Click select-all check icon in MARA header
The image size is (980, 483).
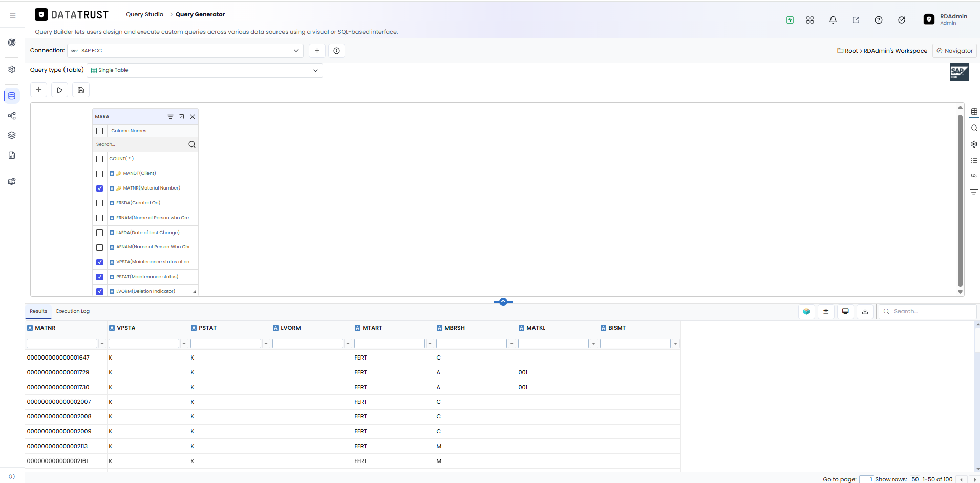click(x=181, y=117)
